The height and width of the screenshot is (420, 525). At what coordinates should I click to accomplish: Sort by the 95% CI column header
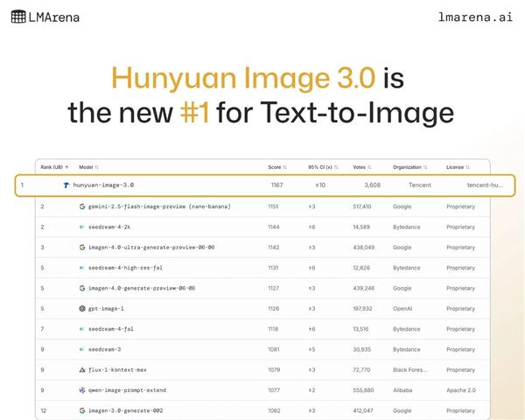(x=323, y=167)
